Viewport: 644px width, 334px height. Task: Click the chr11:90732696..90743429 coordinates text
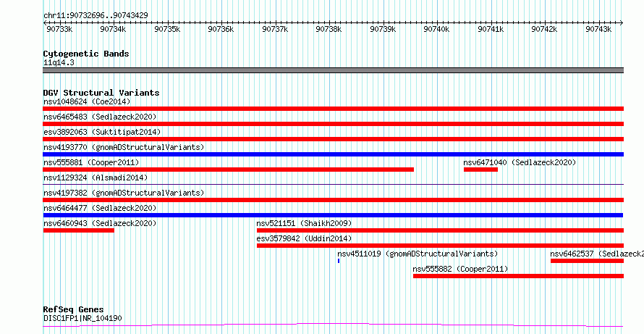coord(96,15)
